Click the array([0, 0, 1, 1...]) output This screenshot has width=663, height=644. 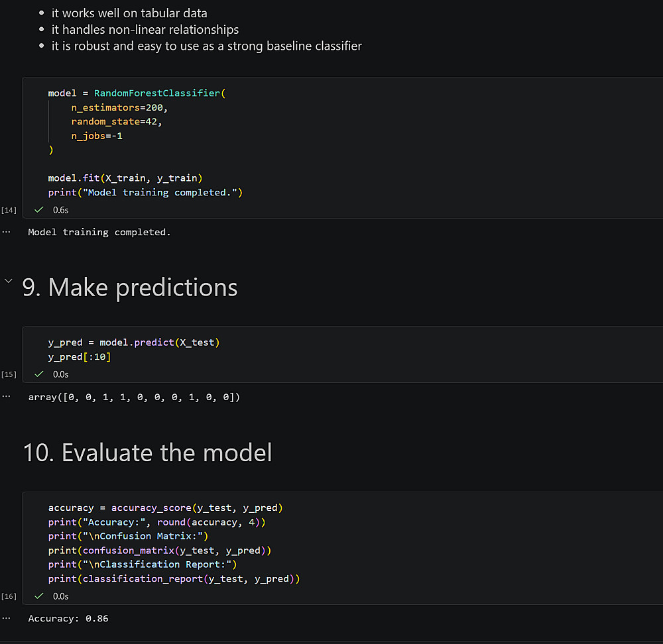click(134, 398)
